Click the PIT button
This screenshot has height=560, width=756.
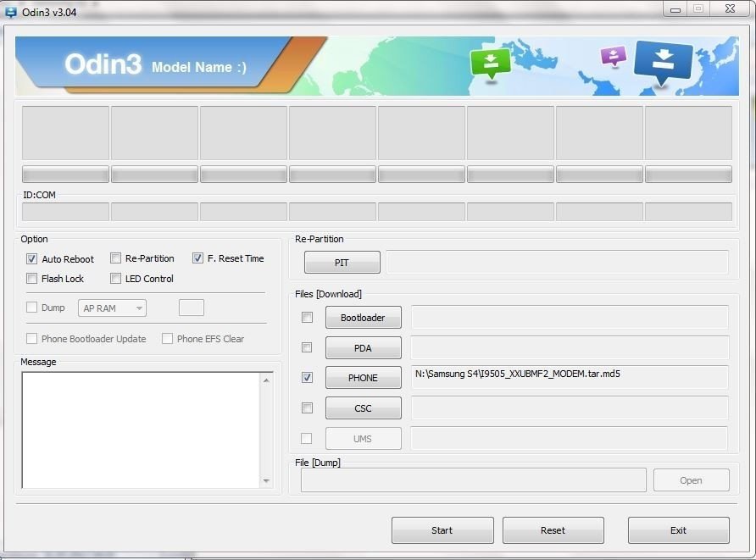click(342, 263)
